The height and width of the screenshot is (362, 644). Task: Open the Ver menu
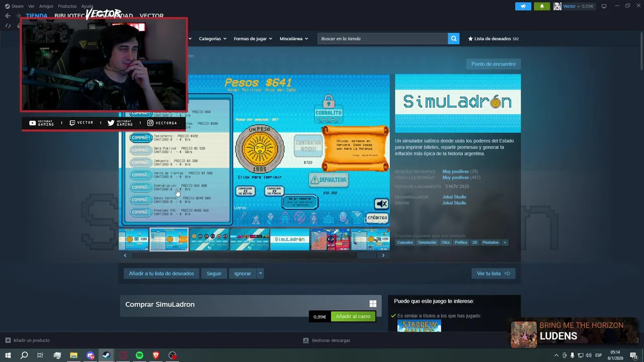pos(31,6)
